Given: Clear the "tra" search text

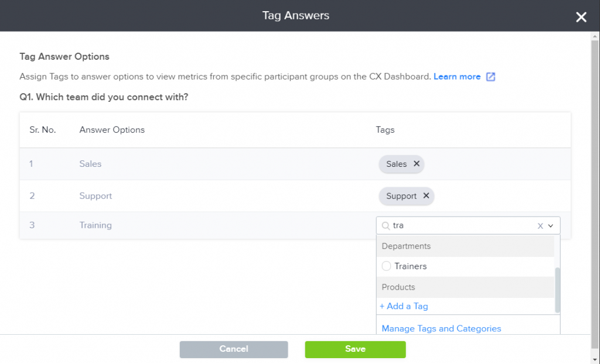Looking at the screenshot, I should coord(540,226).
